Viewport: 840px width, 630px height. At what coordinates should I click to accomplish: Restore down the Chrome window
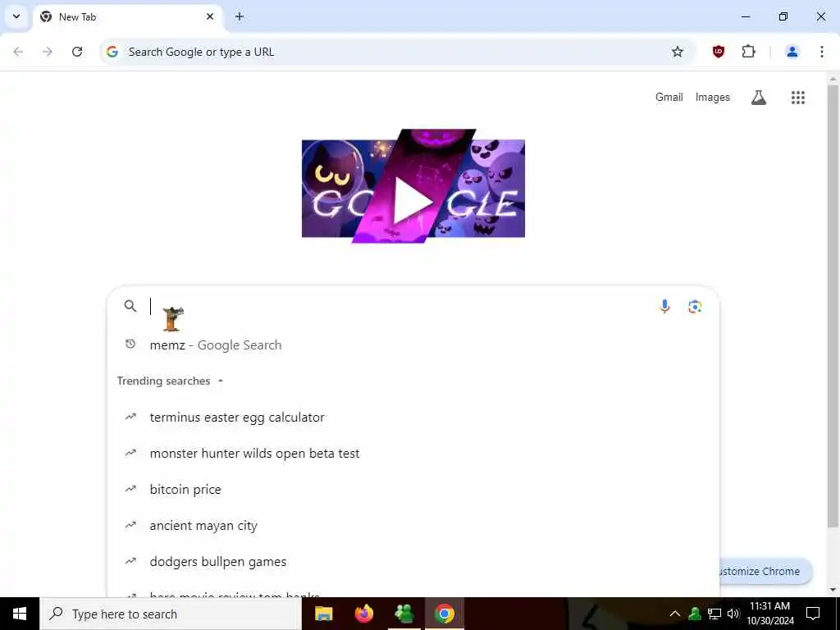click(x=783, y=16)
